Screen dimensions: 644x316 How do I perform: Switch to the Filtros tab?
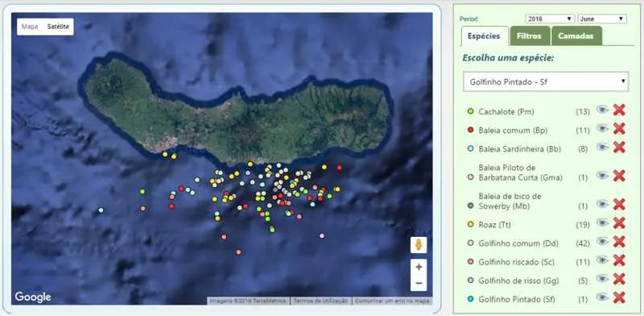click(x=529, y=36)
